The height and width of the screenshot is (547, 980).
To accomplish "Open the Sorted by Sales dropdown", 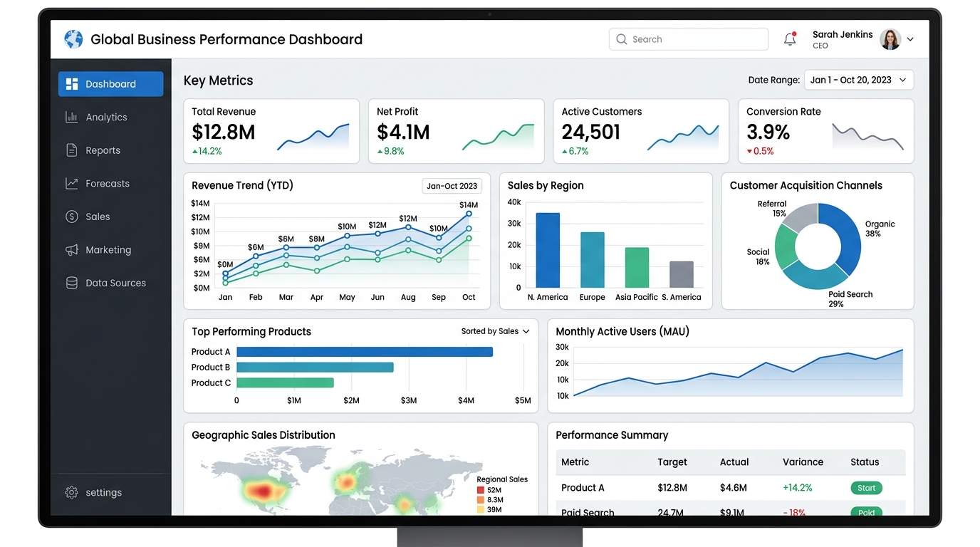I will (x=495, y=331).
